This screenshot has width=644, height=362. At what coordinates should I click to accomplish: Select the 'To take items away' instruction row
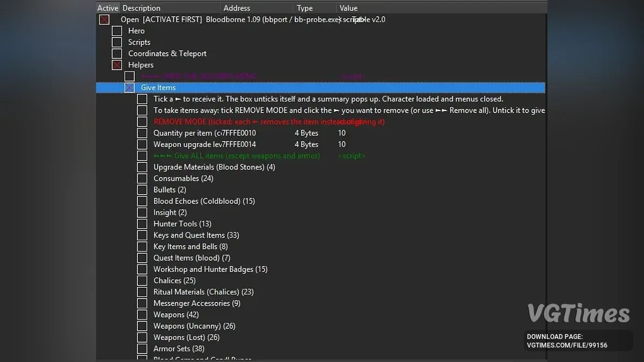point(349,110)
